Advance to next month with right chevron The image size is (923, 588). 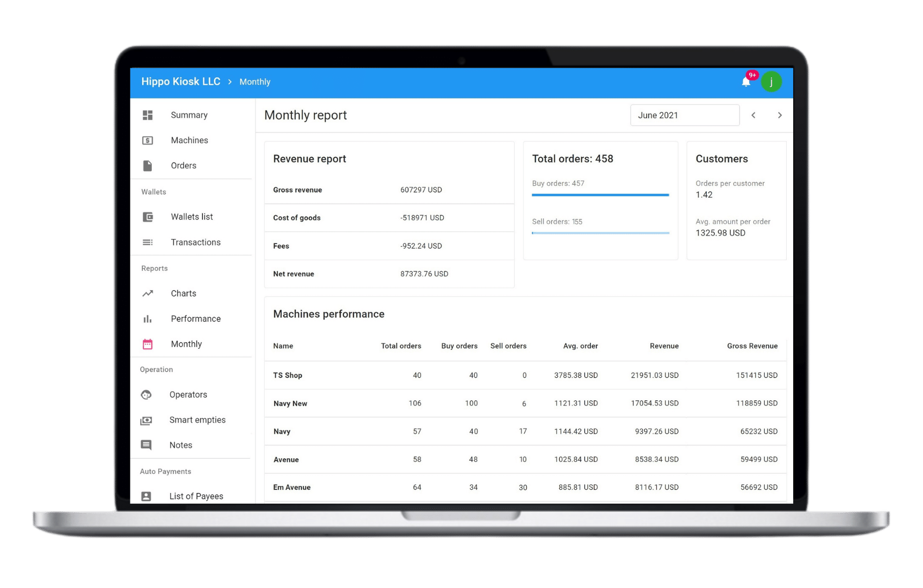point(780,115)
